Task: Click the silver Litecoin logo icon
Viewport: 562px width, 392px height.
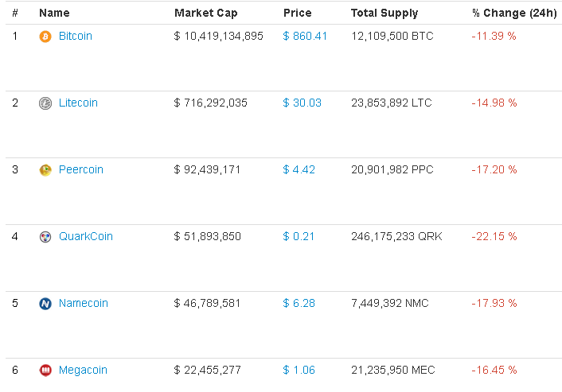Action: tap(45, 103)
